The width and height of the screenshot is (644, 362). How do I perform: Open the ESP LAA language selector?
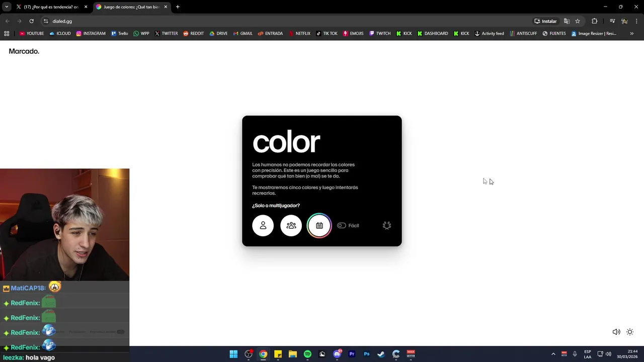coord(588,354)
